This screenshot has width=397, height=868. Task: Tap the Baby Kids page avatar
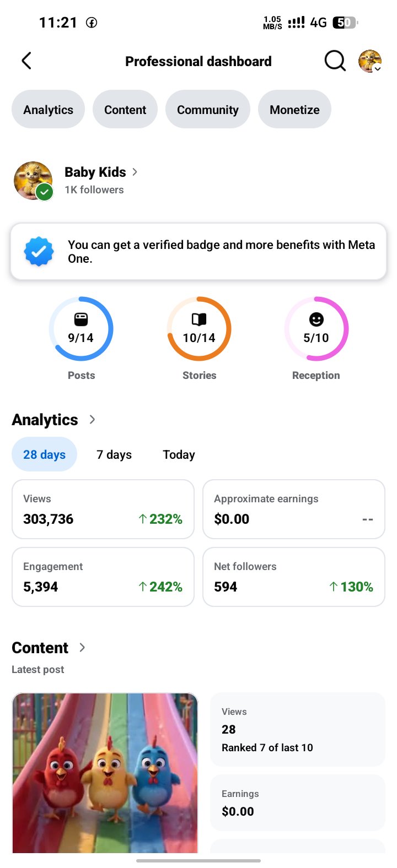coord(33,181)
